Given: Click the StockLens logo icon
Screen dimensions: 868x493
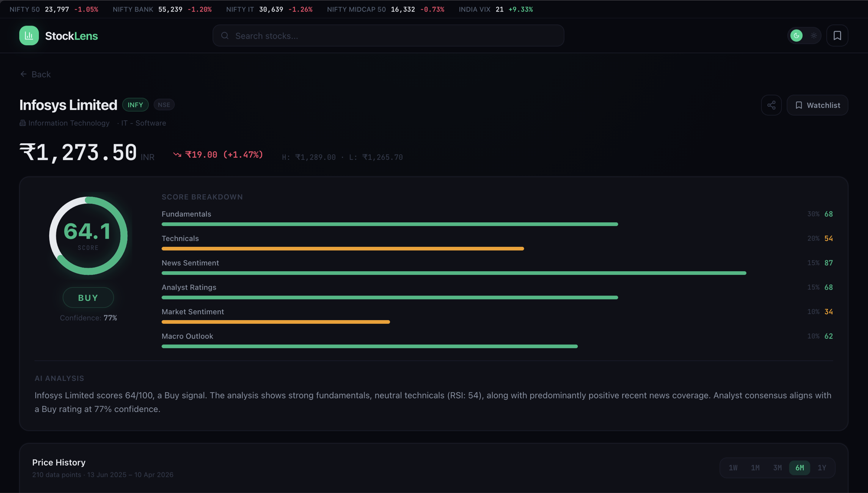Looking at the screenshot, I should point(29,36).
